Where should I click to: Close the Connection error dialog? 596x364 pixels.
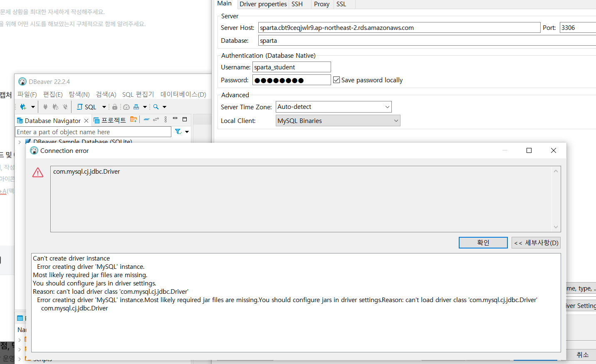tap(554, 150)
